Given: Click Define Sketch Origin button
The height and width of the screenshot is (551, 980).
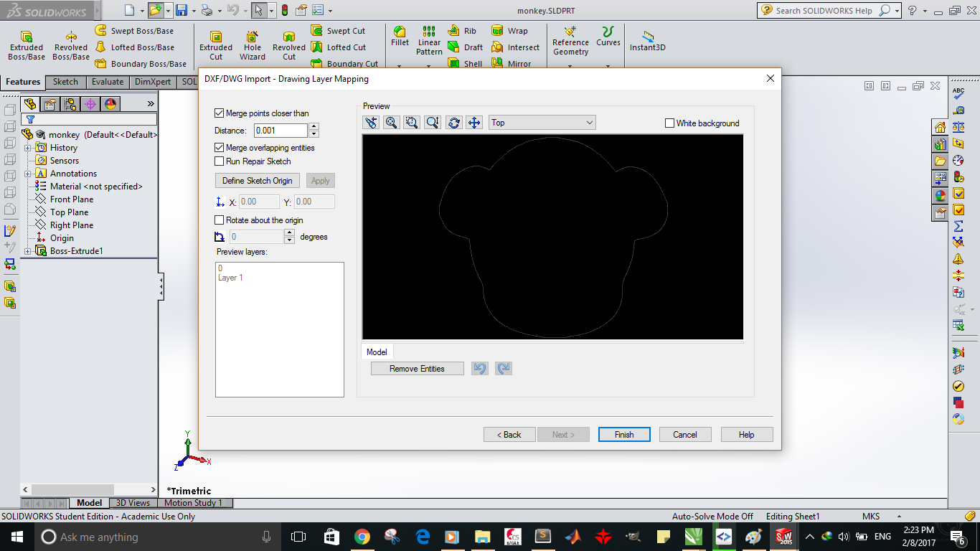Looking at the screenshot, I should (x=258, y=181).
